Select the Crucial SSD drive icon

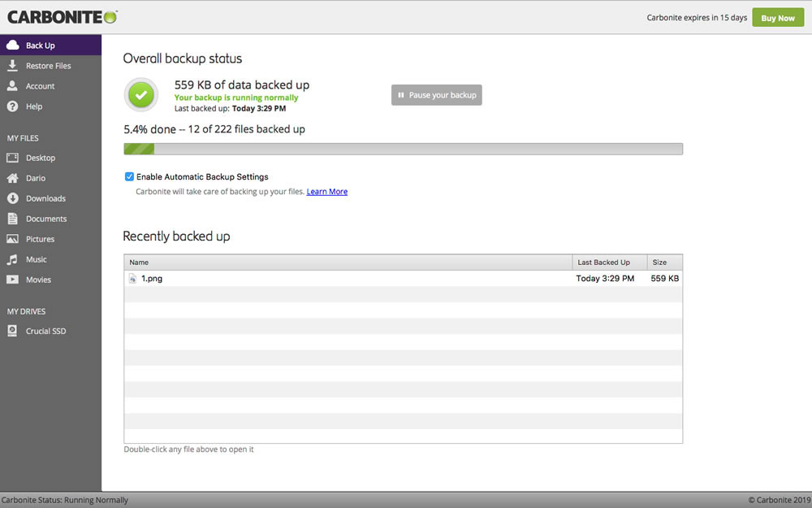coord(12,331)
